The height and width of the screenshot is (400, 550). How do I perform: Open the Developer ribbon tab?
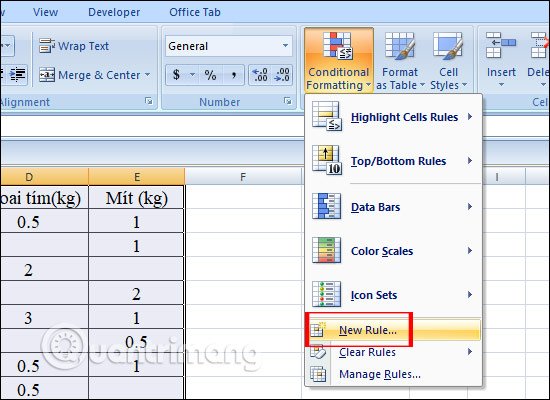(x=114, y=12)
